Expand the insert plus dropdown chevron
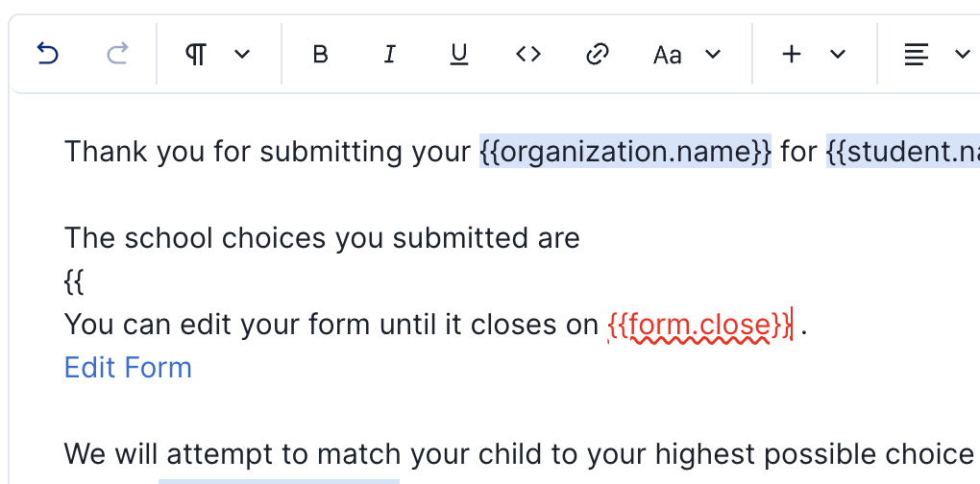The height and width of the screenshot is (484, 980). [x=838, y=55]
